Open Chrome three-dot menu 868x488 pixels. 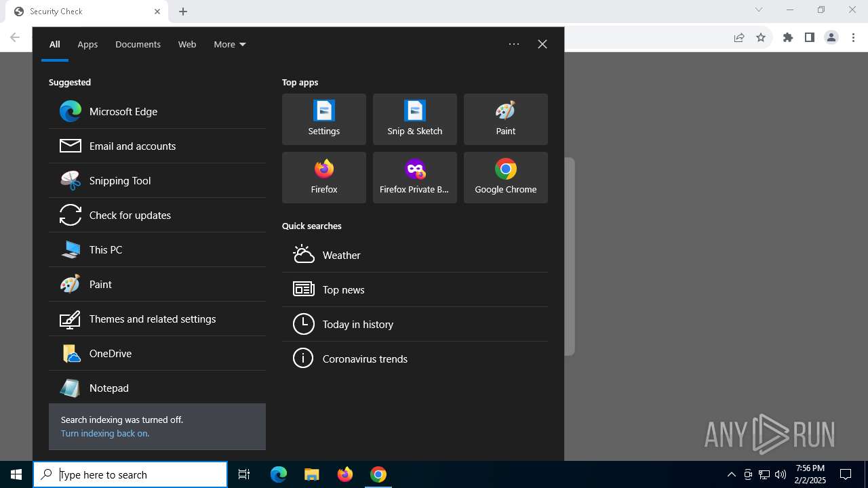853,37
